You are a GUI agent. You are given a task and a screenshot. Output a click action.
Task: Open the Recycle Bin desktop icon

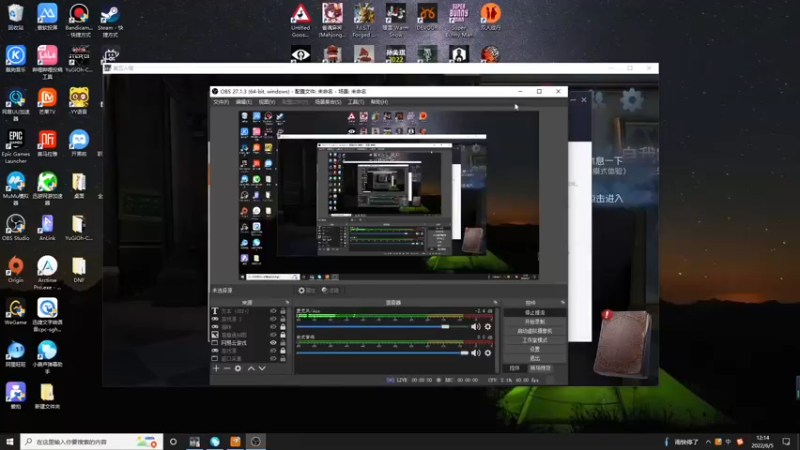click(16, 17)
